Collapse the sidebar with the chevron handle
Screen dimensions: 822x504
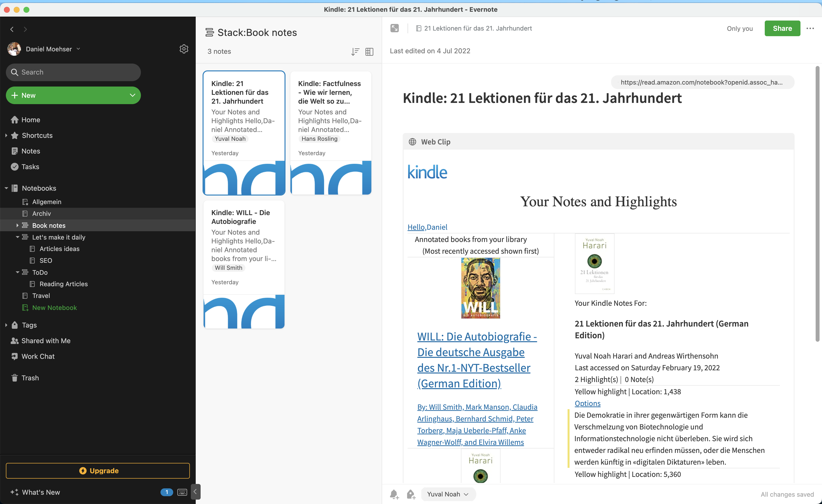[195, 491]
